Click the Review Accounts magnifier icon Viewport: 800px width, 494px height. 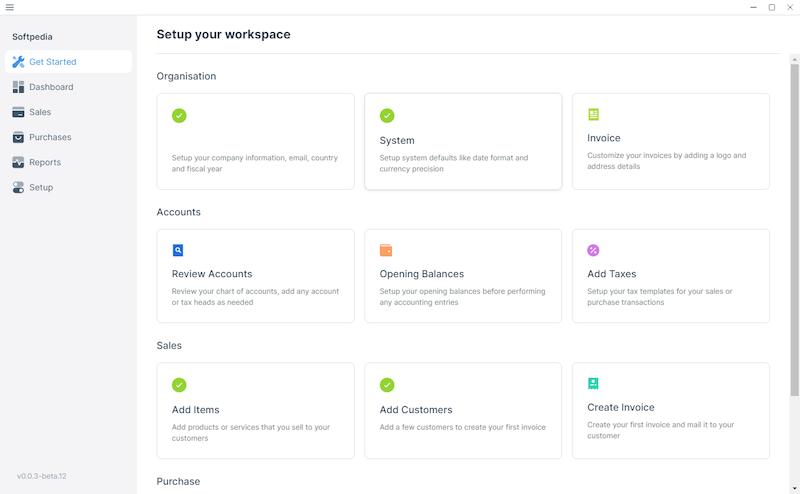pyautogui.click(x=178, y=250)
